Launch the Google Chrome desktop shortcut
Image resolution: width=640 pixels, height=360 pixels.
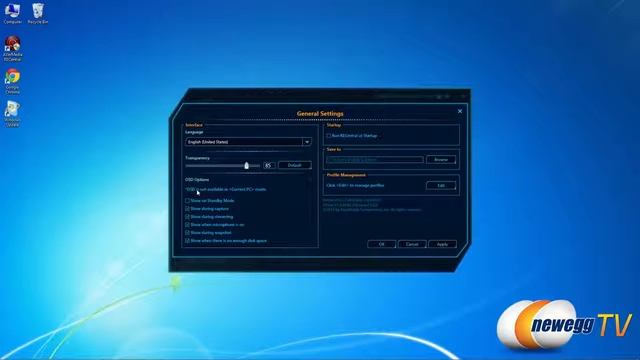pos(12,81)
